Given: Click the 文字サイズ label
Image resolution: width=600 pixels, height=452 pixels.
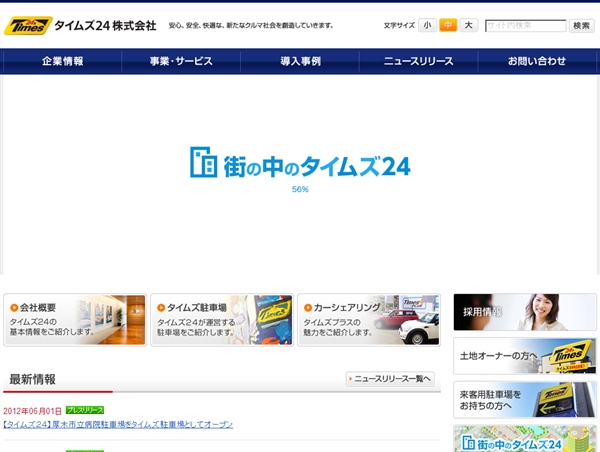Looking at the screenshot, I should [x=399, y=26].
